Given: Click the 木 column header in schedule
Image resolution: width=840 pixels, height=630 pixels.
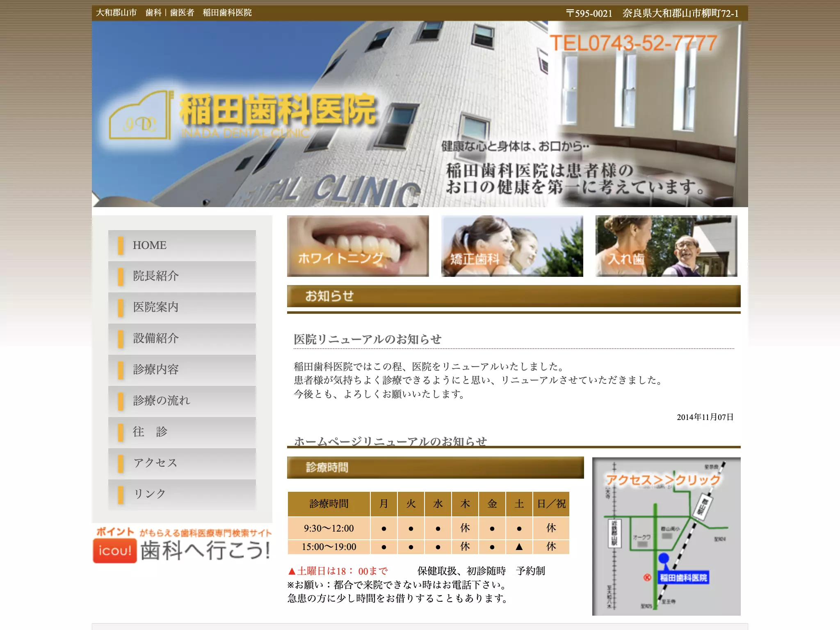Looking at the screenshot, I should (465, 504).
